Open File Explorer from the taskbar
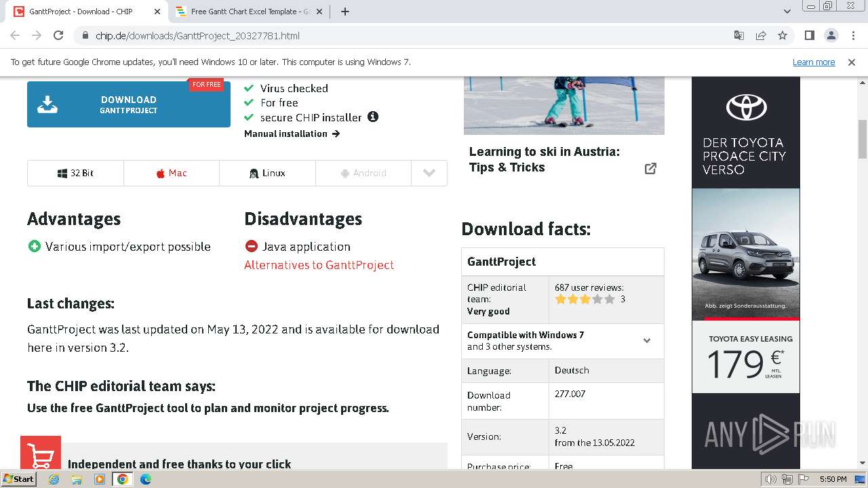The image size is (868, 488). [77, 479]
